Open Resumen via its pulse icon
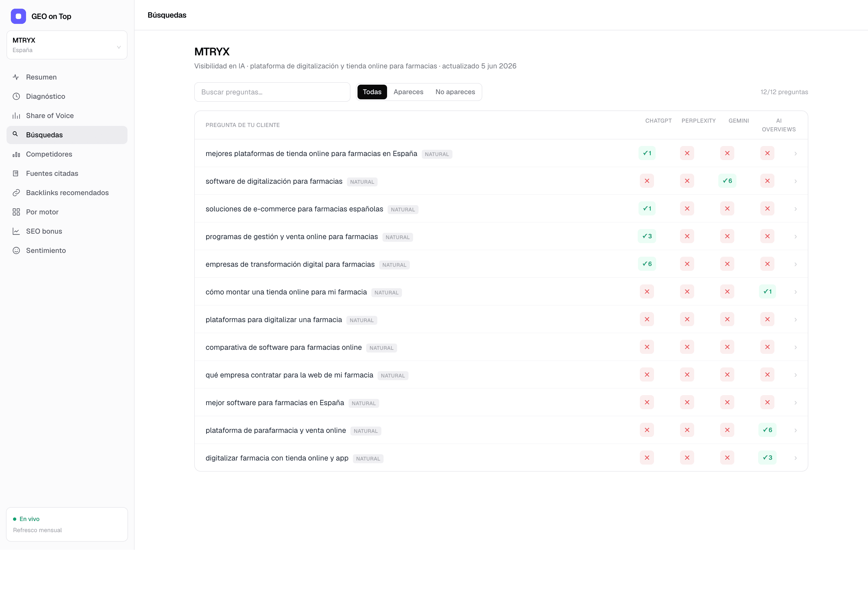This screenshot has height=597, width=868. 16,77
